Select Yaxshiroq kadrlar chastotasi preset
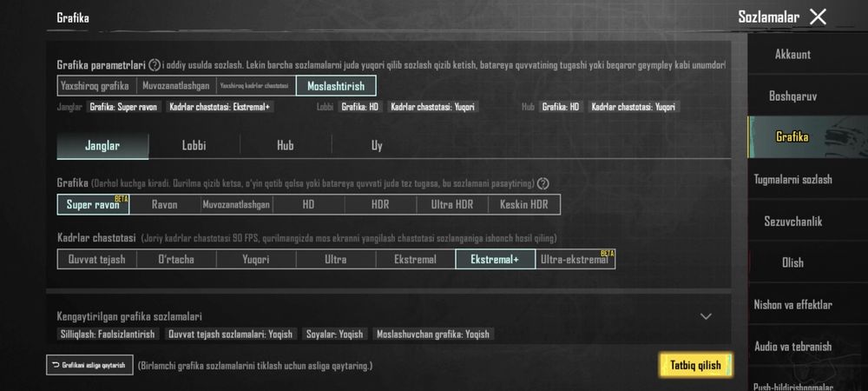Screen dimensions: 868x391 click(256, 86)
